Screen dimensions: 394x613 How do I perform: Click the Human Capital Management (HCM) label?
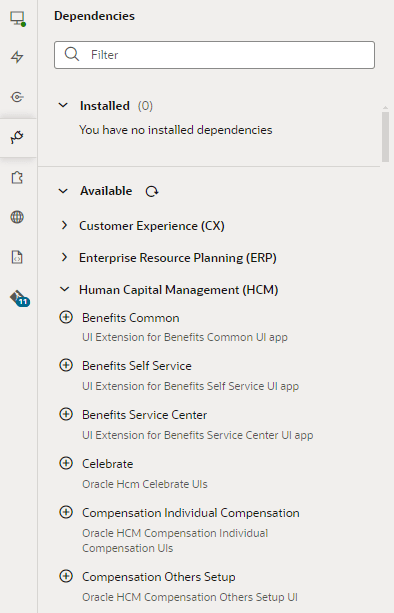point(179,290)
